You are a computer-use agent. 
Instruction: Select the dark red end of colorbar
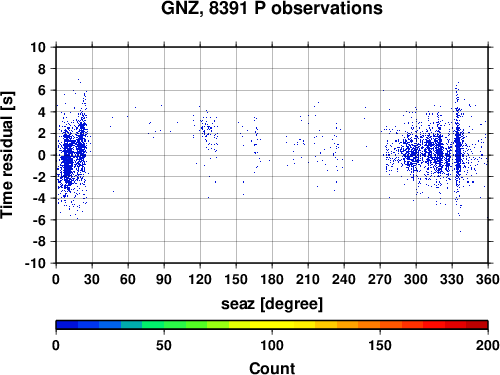point(477,325)
